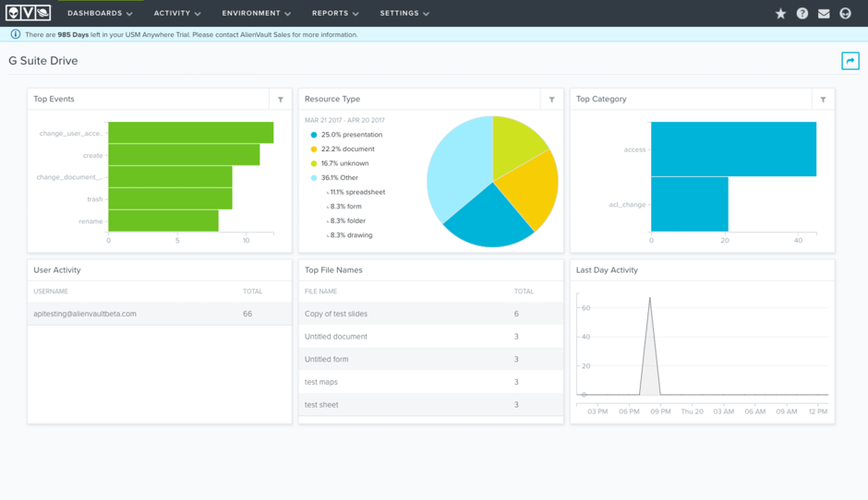This screenshot has width=868, height=500.
Task: Open the messages envelope icon
Action: point(824,14)
